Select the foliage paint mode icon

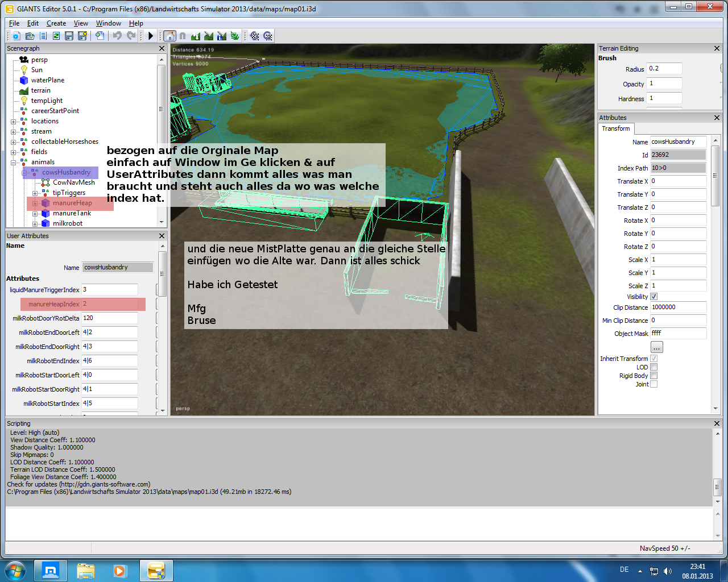point(235,36)
